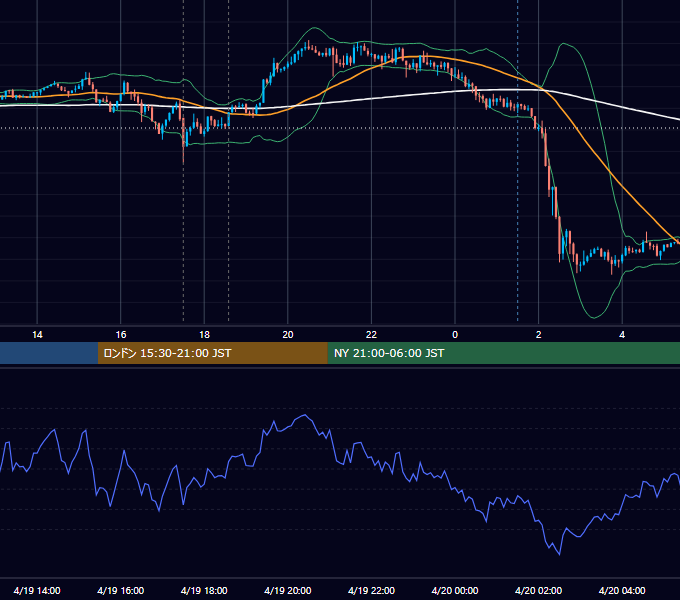
Task: Click the 4/19 22:00 date label
Action: click(371, 590)
